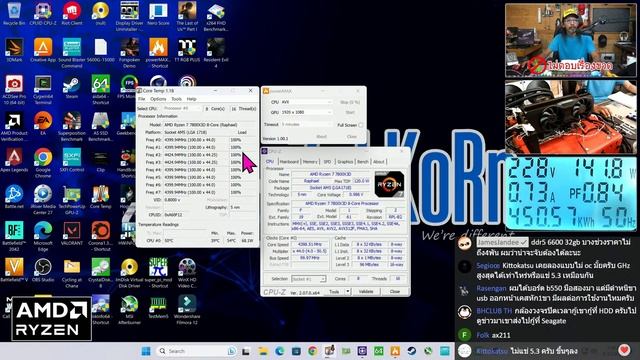The width and height of the screenshot is (640, 360).
Task: Open Select CPU dropdown in Core Temp
Action: pos(181,109)
